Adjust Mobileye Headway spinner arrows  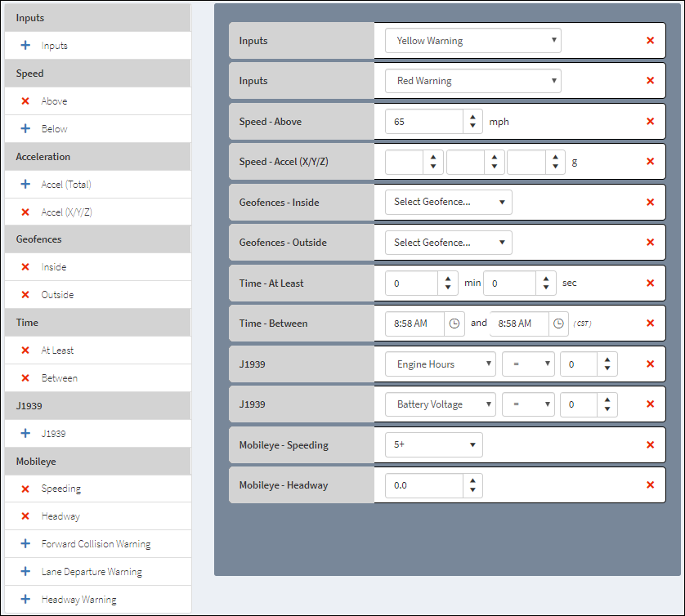pos(472,485)
